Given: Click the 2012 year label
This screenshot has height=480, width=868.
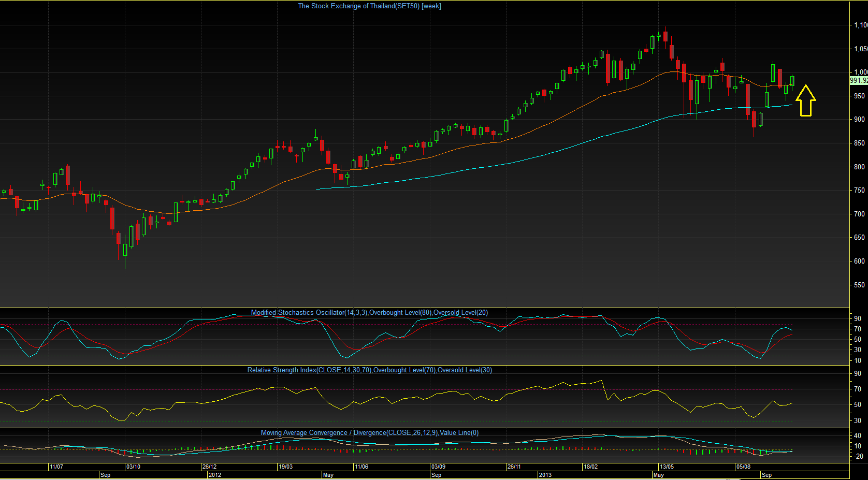Looking at the screenshot, I should click(x=214, y=475).
